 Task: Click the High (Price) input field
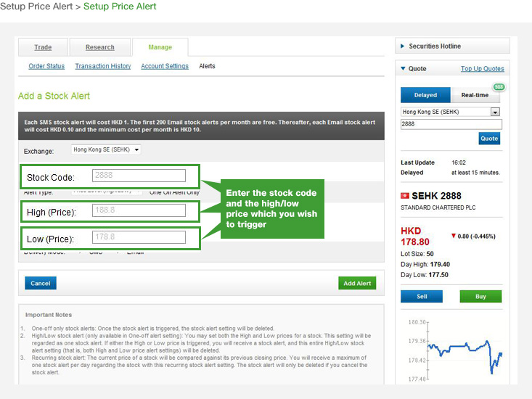pyautogui.click(x=139, y=210)
